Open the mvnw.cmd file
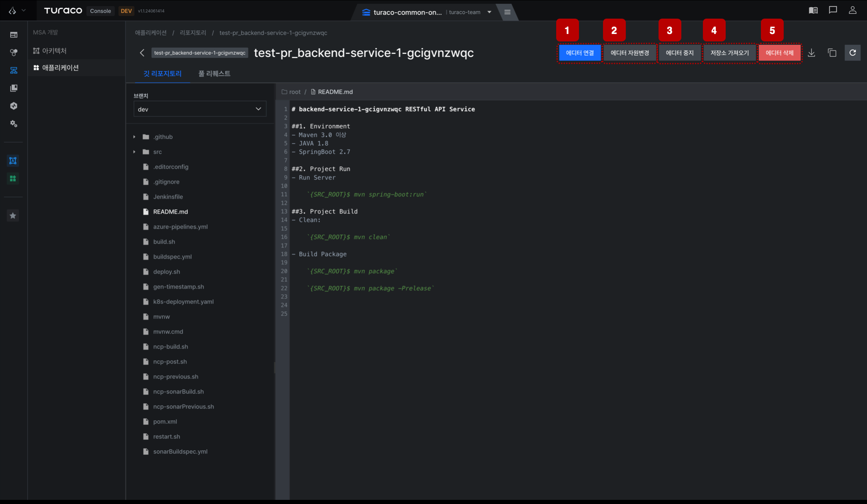This screenshot has height=504, width=867. [168, 332]
